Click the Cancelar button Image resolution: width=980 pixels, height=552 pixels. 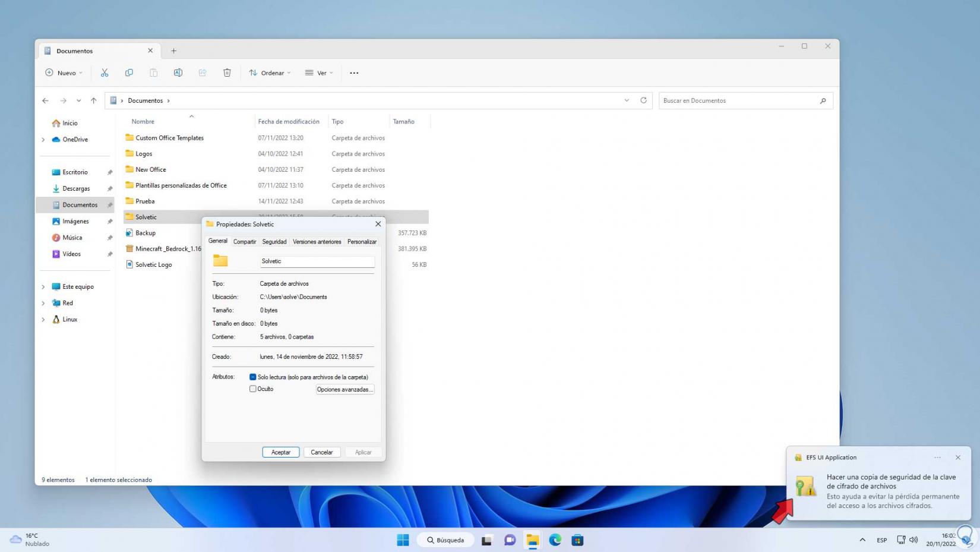(x=322, y=452)
